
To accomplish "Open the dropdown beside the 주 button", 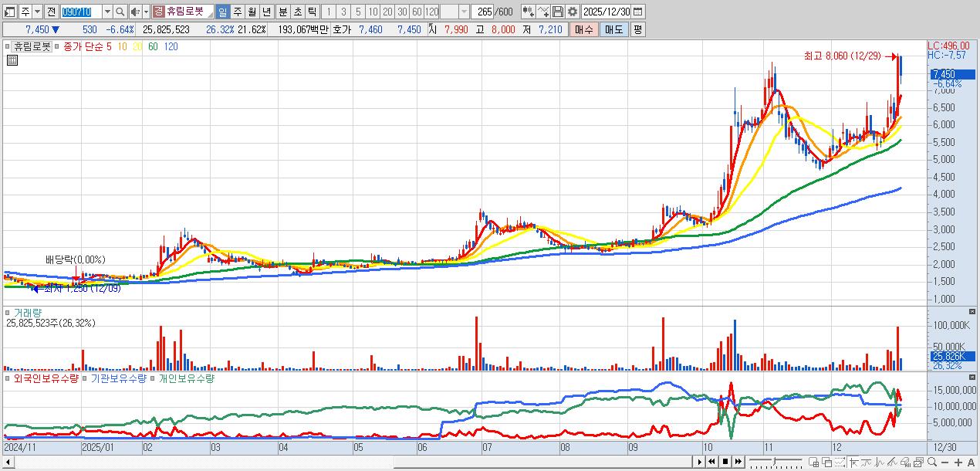I will [x=38, y=12].
